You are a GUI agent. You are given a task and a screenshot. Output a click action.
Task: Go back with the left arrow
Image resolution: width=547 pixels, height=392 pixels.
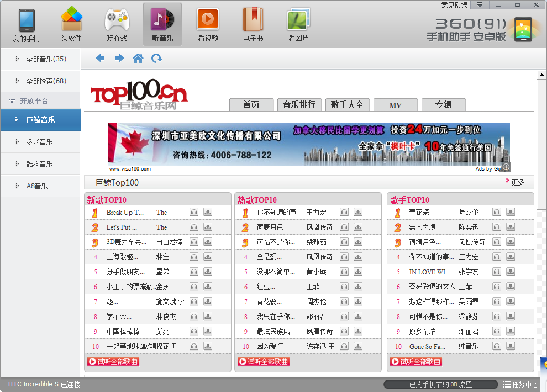point(101,58)
